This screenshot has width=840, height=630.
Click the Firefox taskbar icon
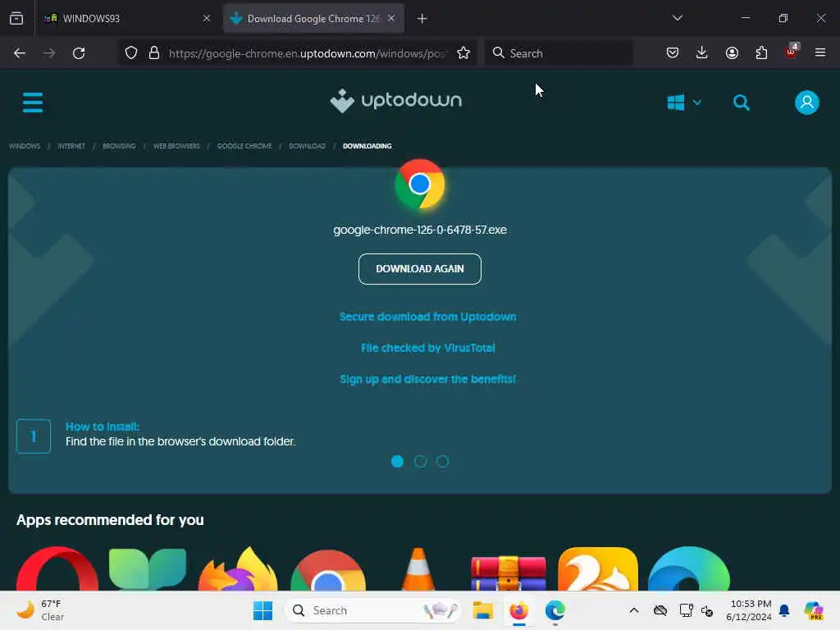(518, 610)
